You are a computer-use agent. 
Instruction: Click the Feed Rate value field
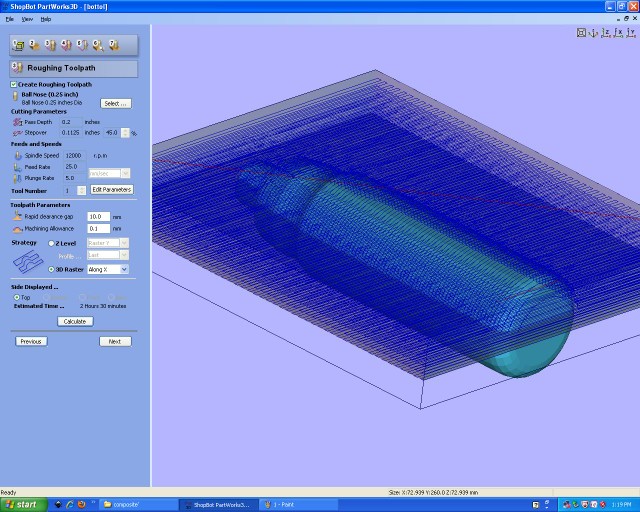(75, 167)
